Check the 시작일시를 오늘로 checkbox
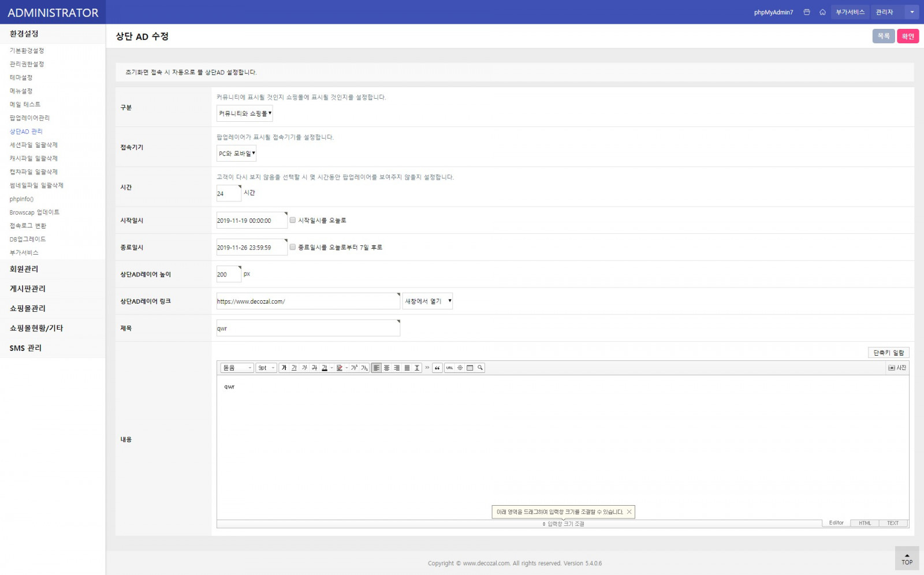 tap(293, 220)
